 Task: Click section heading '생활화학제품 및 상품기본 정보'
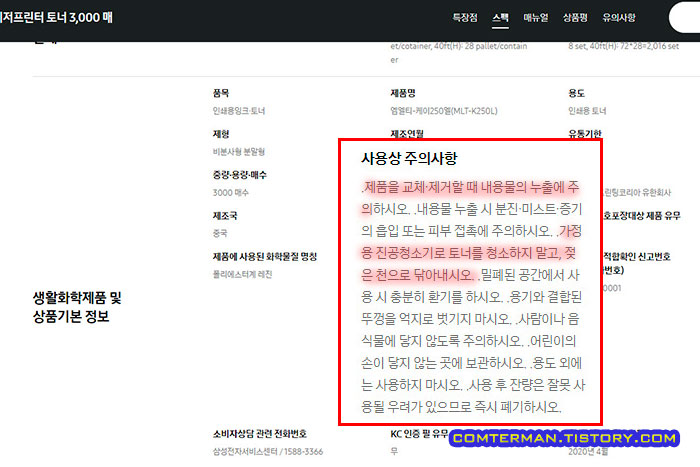tap(77, 307)
